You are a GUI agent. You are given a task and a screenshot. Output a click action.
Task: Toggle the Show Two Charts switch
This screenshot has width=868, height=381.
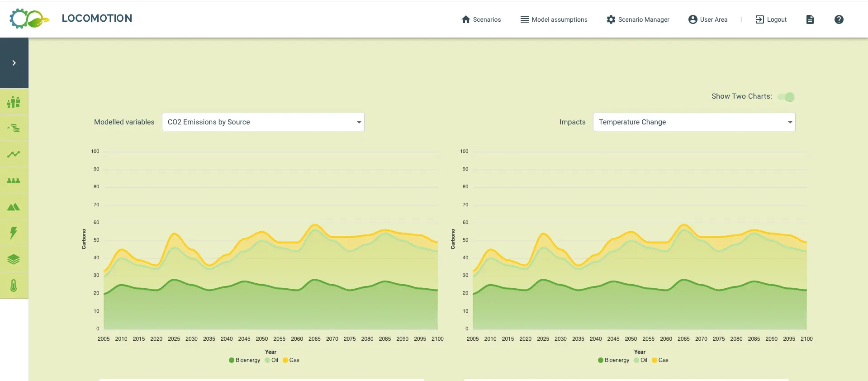point(787,97)
